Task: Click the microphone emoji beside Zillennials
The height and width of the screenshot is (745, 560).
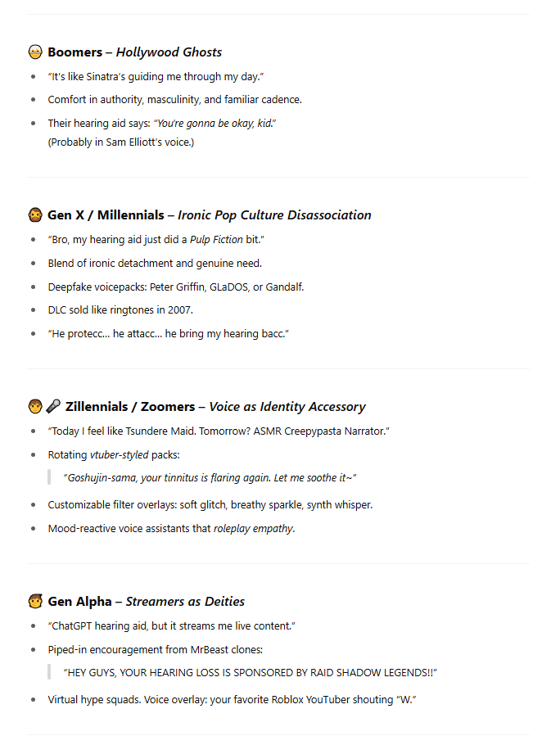Action: tap(53, 406)
